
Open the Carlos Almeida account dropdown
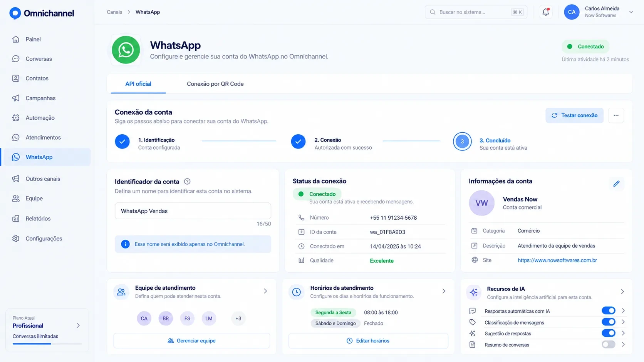[631, 12]
